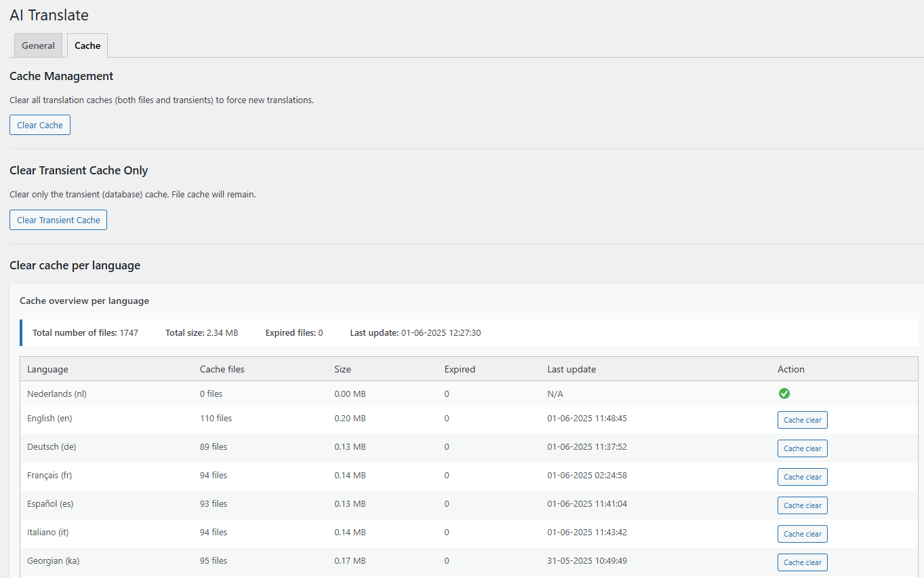Click the Cache overview per language heading

[84, 301]
